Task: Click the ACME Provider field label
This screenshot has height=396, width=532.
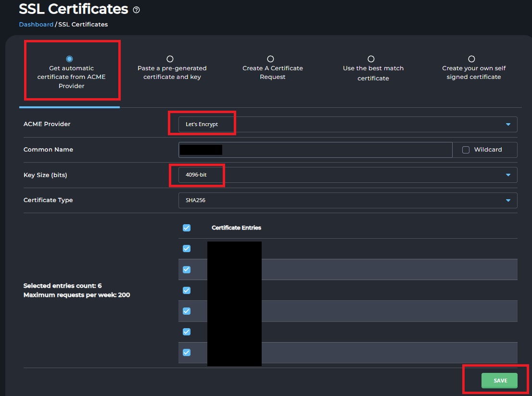Action: (47, 124)
